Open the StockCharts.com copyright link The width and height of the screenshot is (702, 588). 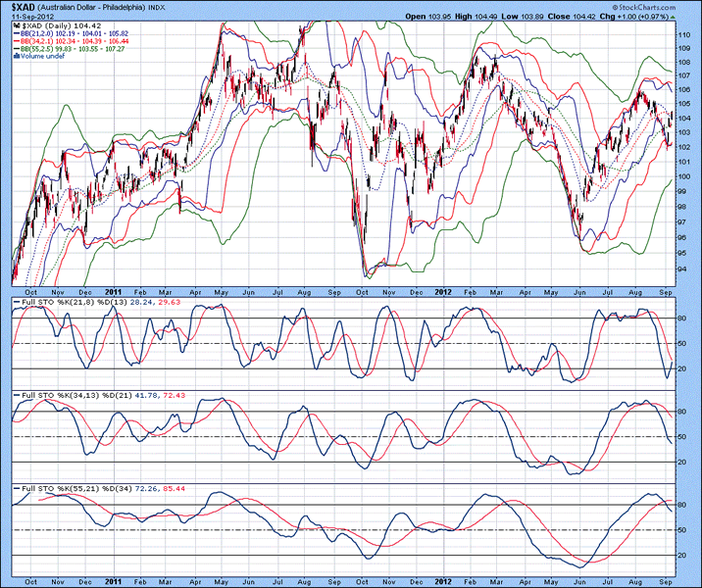642,6
